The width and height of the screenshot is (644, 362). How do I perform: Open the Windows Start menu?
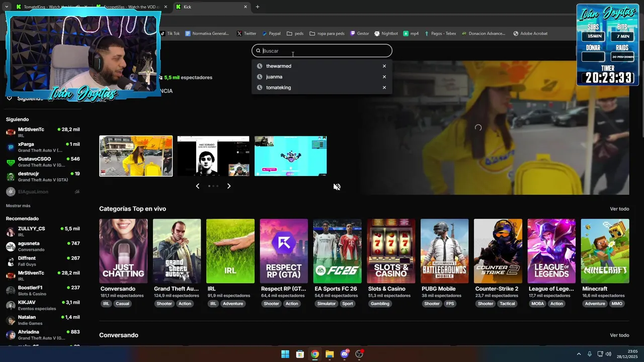tap(285, 354)
